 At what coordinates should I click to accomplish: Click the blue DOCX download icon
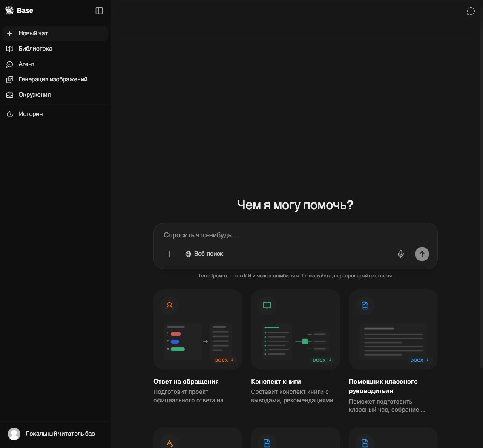coord(428,360)
